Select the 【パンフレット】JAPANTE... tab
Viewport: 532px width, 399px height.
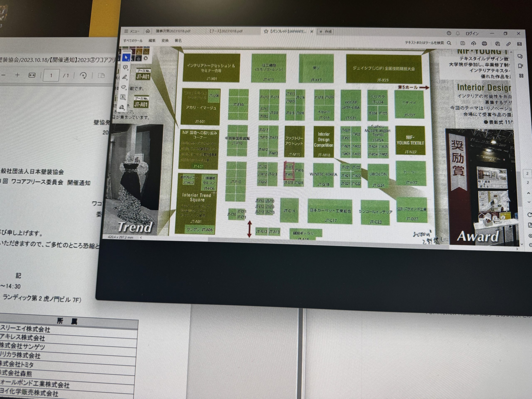[288, 32]
